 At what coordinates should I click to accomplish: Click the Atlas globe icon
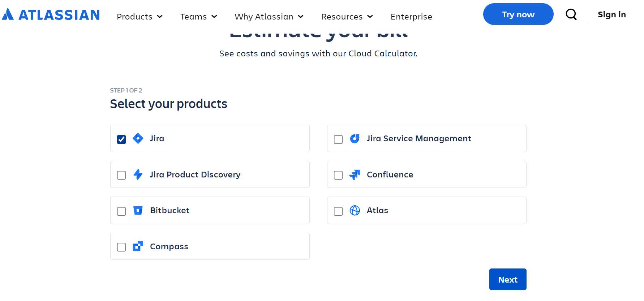(x=355, y=210)
